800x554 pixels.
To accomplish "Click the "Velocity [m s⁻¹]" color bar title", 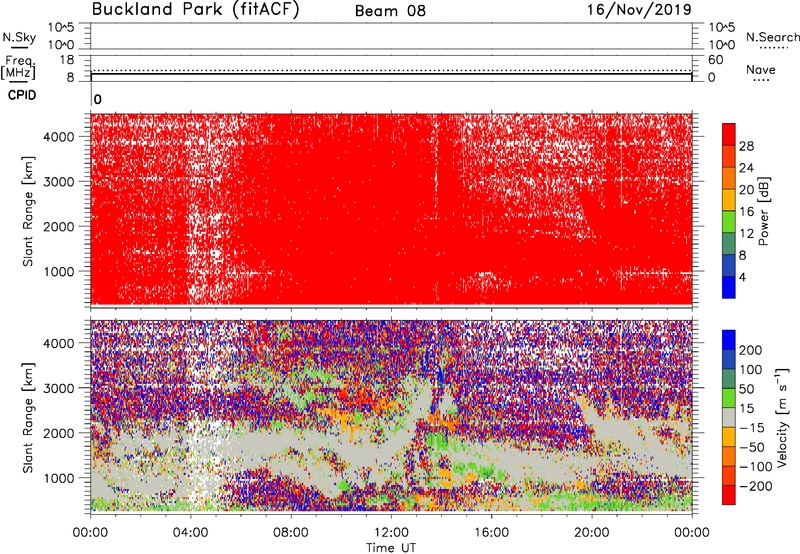I will 782,417.
